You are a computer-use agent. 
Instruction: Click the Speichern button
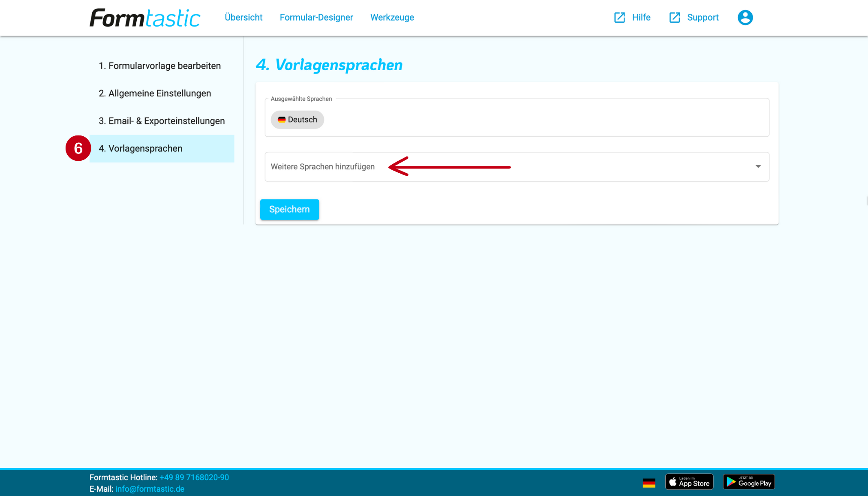coord(290,210)
